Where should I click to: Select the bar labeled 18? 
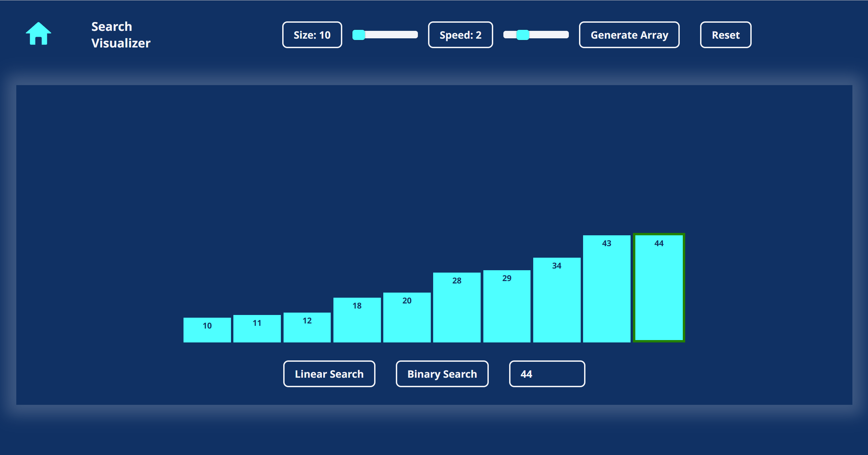[x=357, y=320]
